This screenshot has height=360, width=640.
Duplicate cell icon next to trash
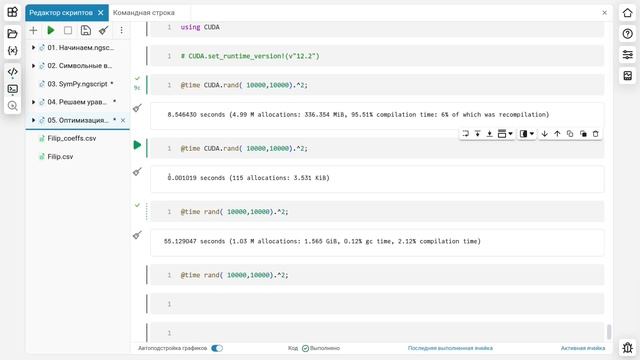[x=583, y=133]
